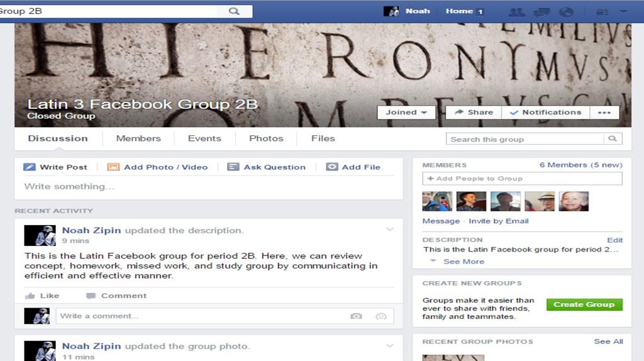Open messages icon in top bar
Viewport: 644px width, 361px height.
(x=541, y=12)
